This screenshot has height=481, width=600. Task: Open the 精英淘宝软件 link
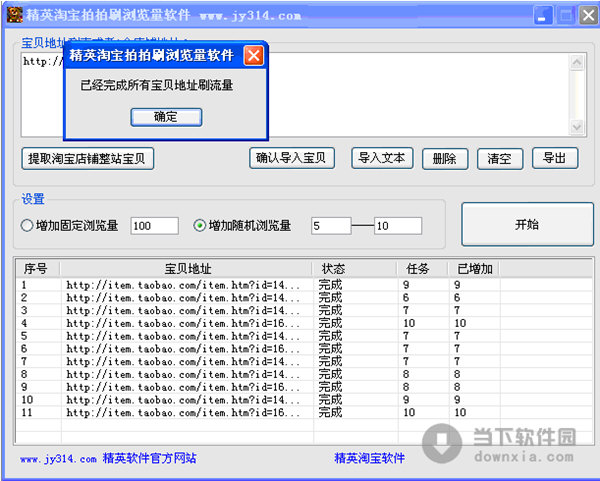tap(370, 458)
